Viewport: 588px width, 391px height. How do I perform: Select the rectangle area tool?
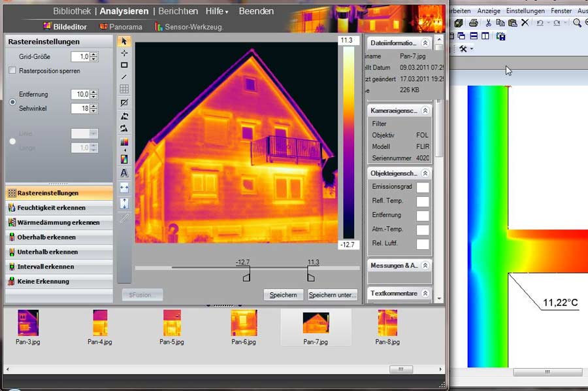click(124, 65)
